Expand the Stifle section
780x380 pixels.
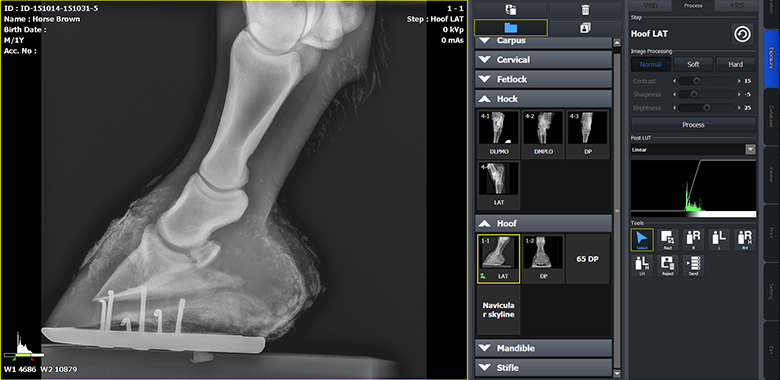543,368
